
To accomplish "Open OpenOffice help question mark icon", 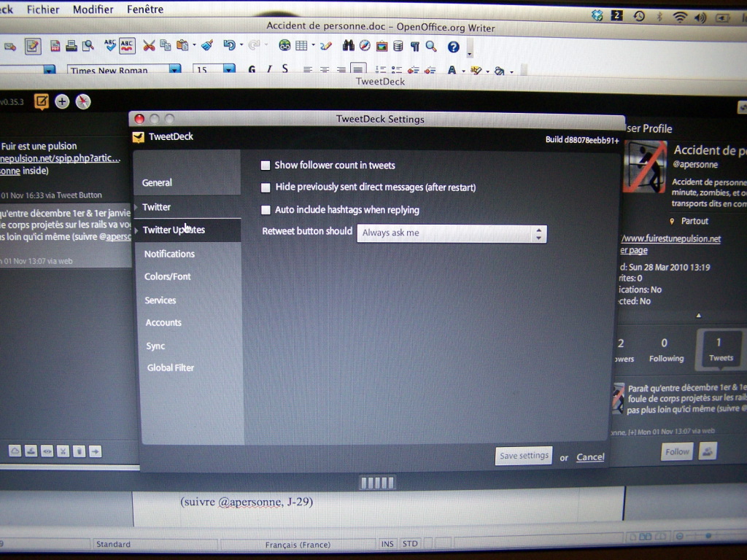I will [454, 47].
